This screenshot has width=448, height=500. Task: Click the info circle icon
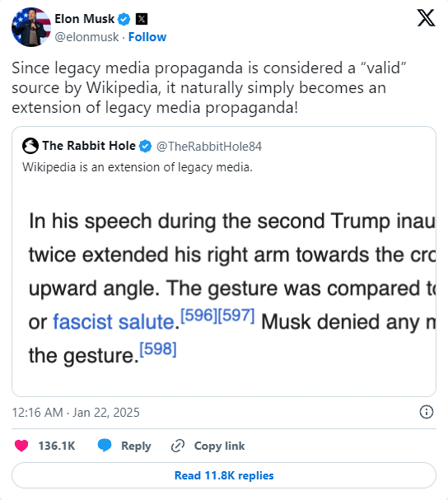[x=427, y=412]
